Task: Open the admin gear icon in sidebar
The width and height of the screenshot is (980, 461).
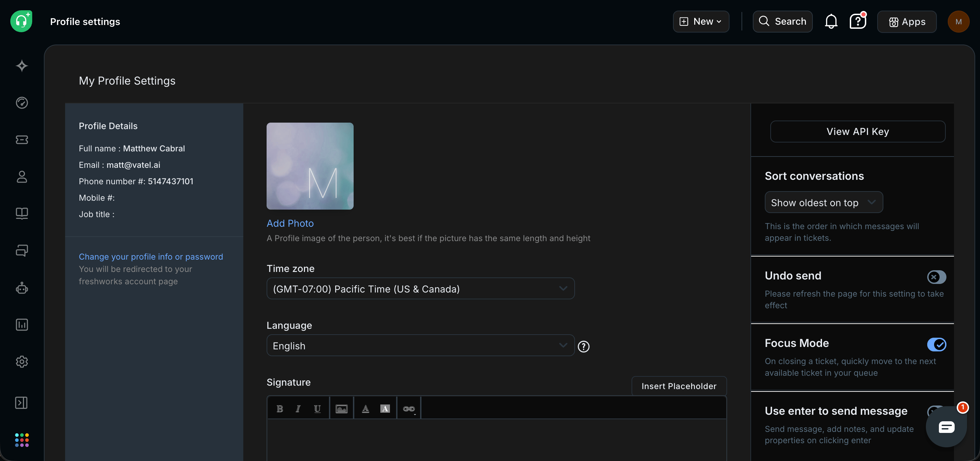Action: 22,361
